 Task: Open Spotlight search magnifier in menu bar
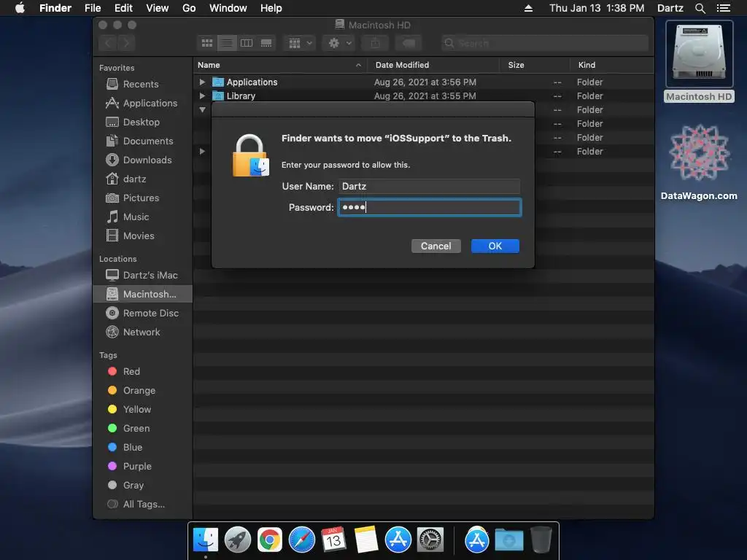click(700, 8)
